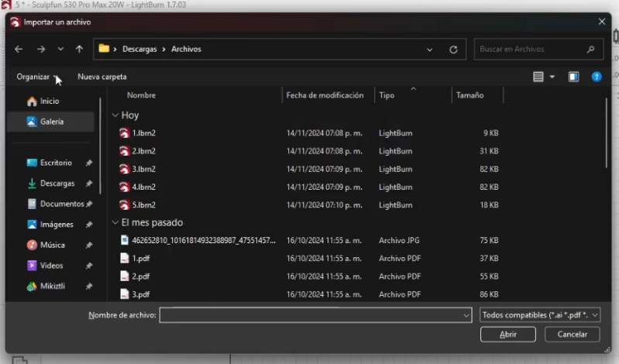Viewport: 619px width, 364px height.
Task: Create a Nueva carpeta
Action: (101, 77)
